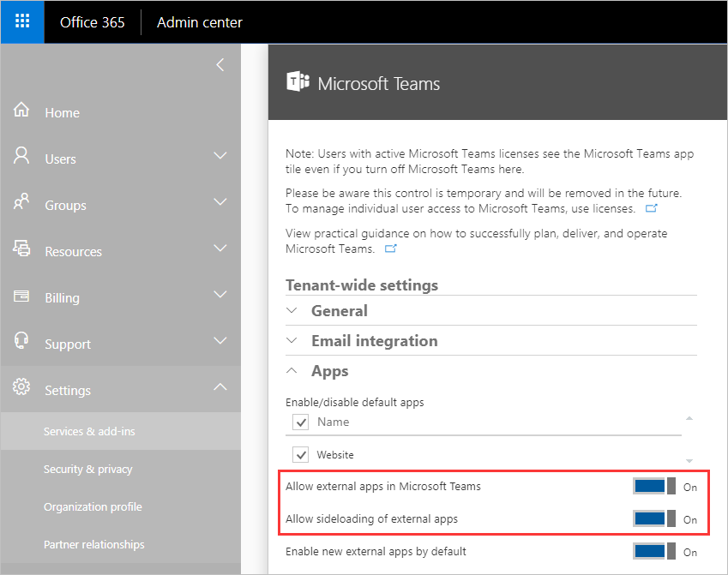The height and width of the screenshot is (575, 728).
Task: Open external link icon after 'Microsoft Teams.' guidance
Action: click(x=390, y=249)
